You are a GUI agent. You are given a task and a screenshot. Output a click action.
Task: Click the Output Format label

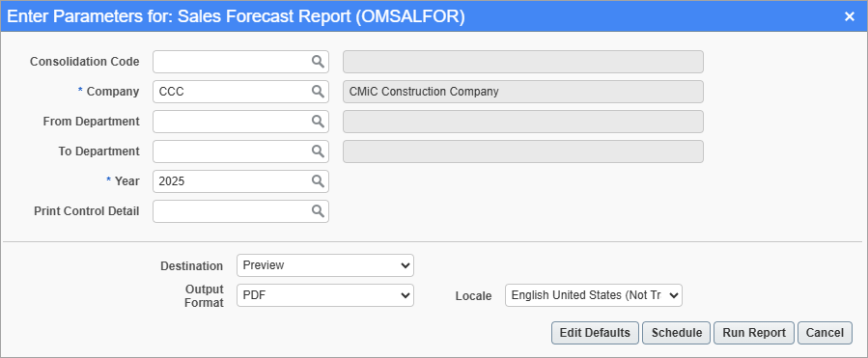(205, 296)
